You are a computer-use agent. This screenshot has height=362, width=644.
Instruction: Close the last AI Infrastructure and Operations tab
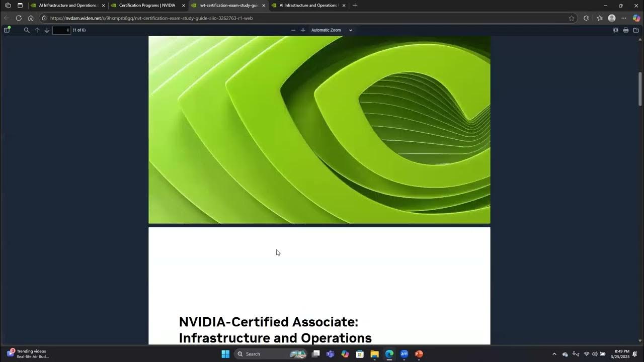(x=344, y=6)
